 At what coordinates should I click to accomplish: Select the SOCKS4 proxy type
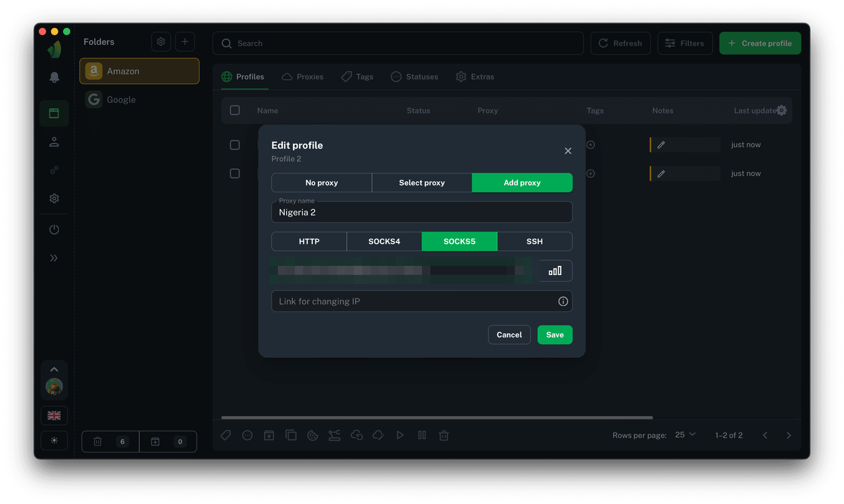384,241
